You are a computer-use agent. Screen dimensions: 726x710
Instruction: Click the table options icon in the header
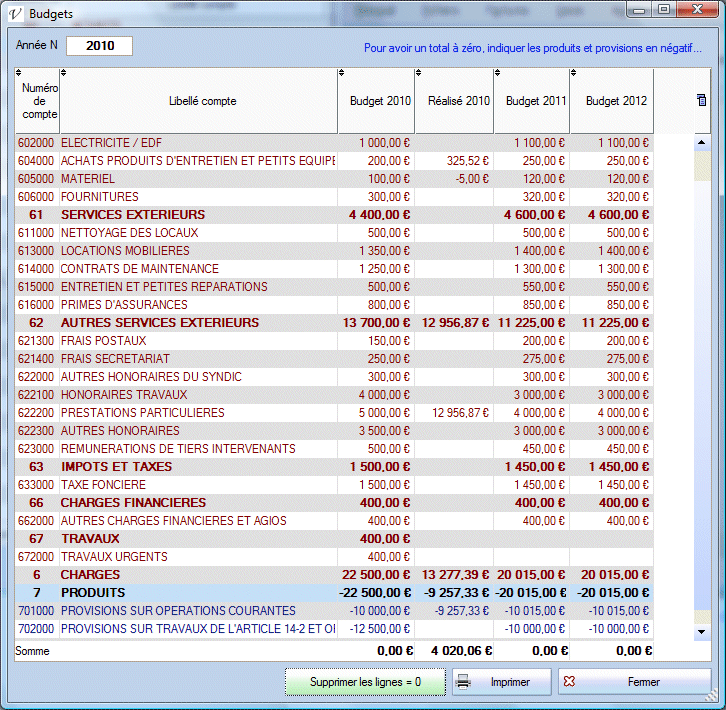coord(701,100)
